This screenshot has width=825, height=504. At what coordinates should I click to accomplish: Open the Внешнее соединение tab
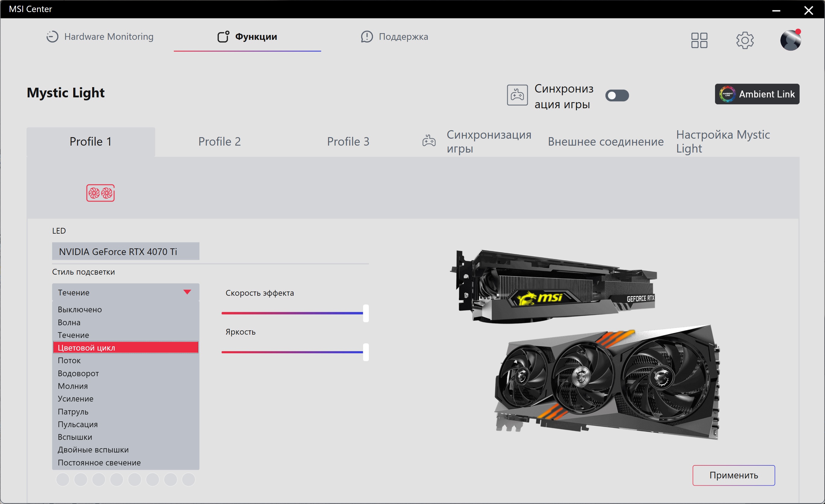click(605, 142)
